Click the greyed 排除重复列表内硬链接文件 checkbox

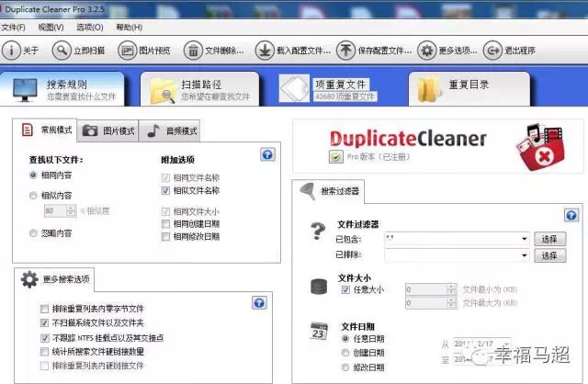(x=44, y=366)
